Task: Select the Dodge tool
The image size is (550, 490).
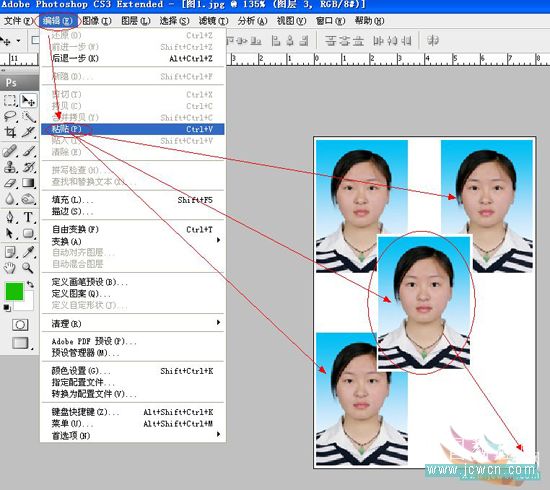Action: click(x=28, y=199)
